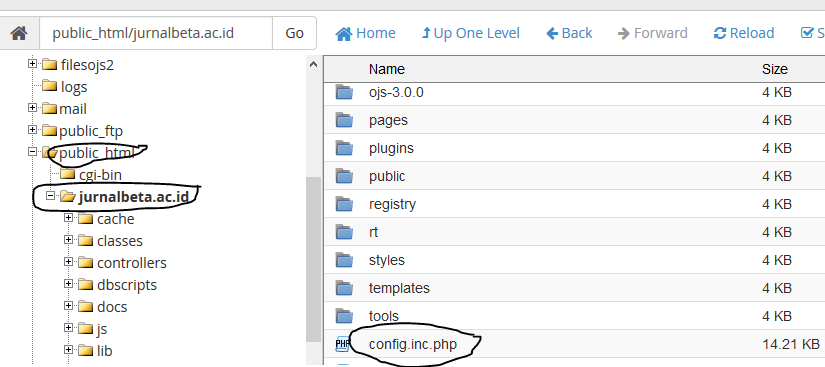Viewport: 825px width, 367px height.
Task: Open the home directory icon button
Action: (x=19, y=33)
